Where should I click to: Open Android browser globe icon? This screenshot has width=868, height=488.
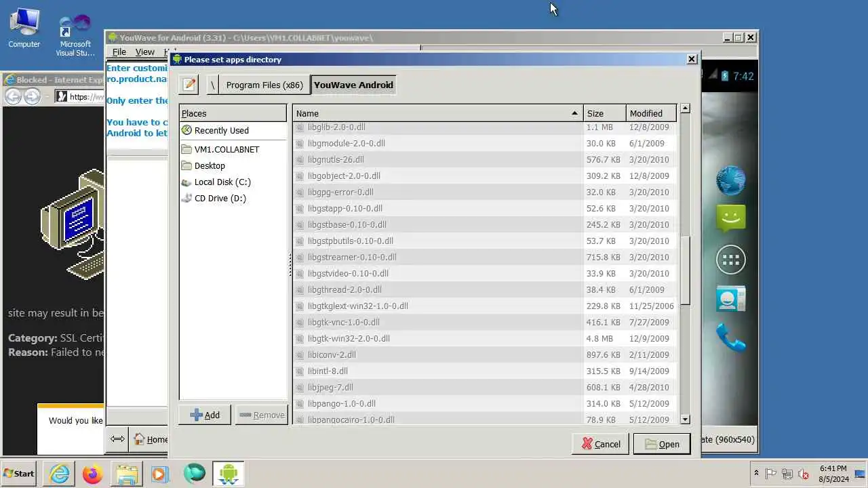(730, 181)
